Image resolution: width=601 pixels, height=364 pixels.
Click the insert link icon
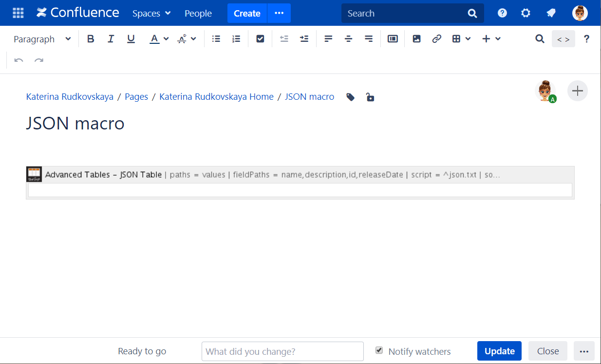[x=437, y=39]
